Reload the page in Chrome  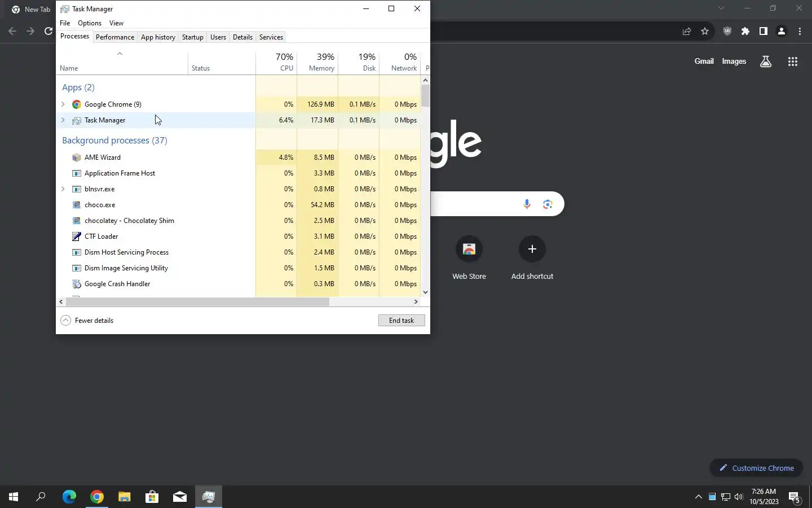(x=48, y=31)
